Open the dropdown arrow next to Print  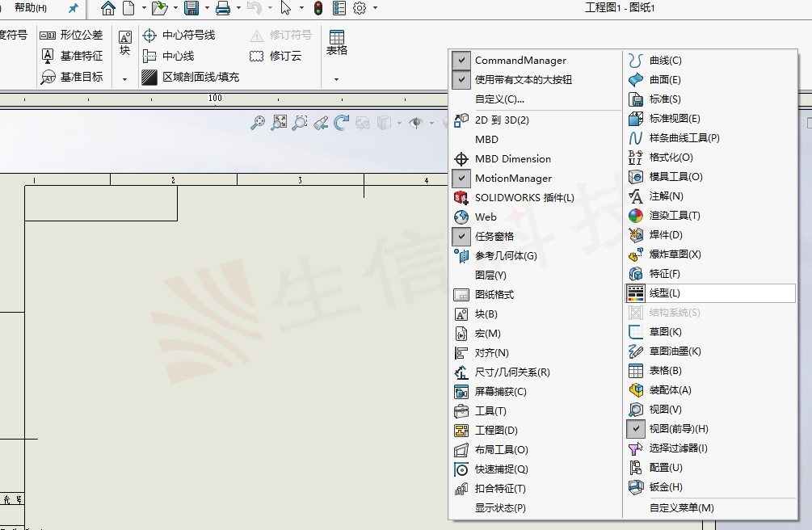click(x=238, y=8)
